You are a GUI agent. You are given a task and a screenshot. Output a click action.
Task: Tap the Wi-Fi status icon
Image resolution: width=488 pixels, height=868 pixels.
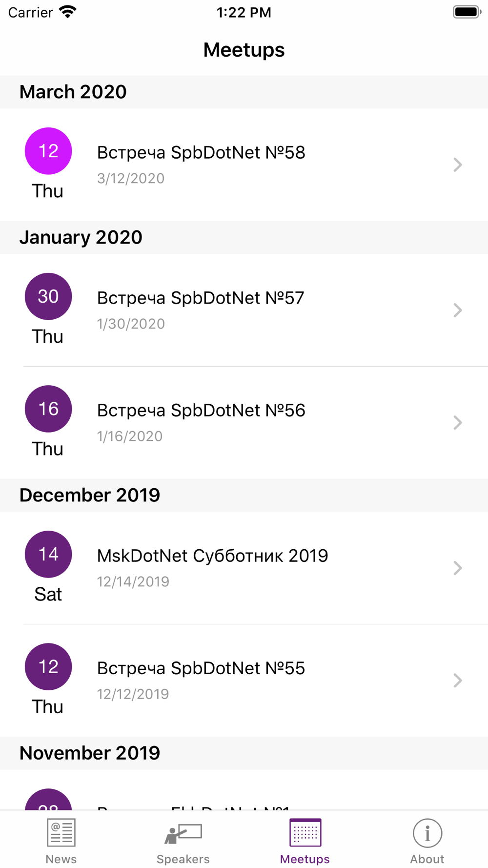coord(68,12)
